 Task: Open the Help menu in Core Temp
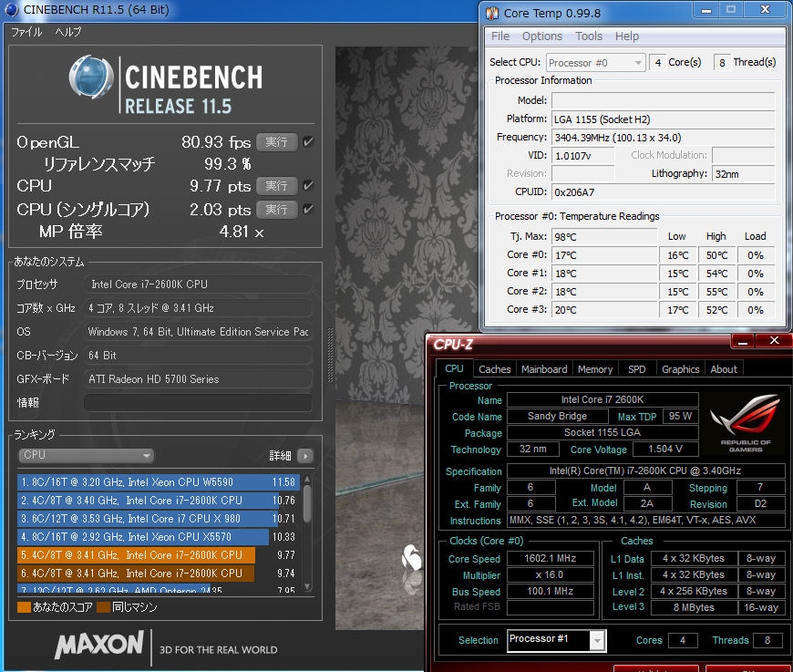[x=626, y=36]
